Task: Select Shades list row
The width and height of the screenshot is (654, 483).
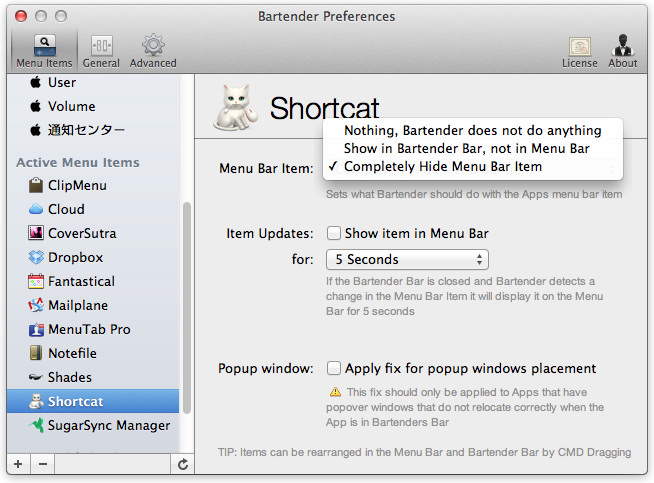Action: [93, 377]
